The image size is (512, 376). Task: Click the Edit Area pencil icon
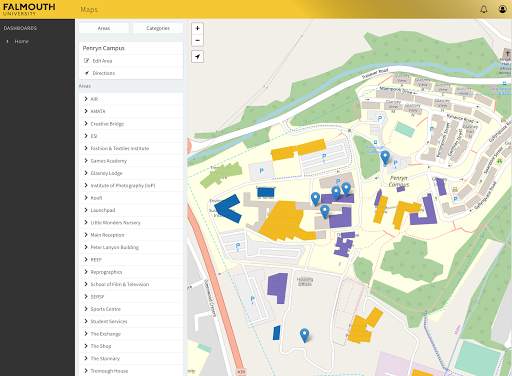(87, 61)
